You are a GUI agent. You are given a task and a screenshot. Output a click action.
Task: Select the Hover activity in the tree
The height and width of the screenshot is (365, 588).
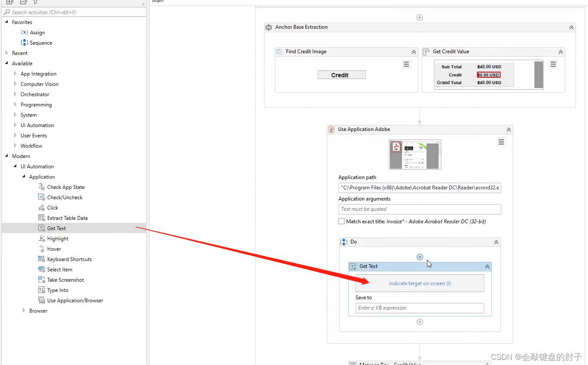click(54, 249)
